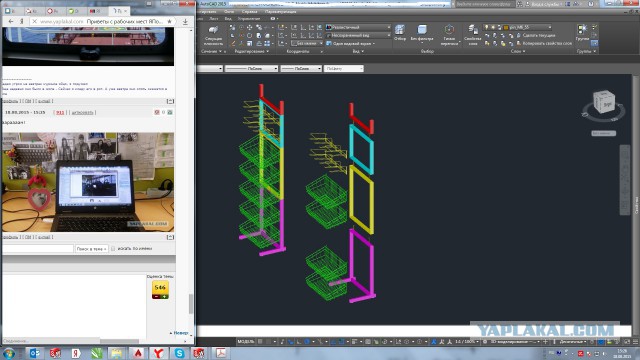Click the annotation monitor plus icon

click(545, 342)
